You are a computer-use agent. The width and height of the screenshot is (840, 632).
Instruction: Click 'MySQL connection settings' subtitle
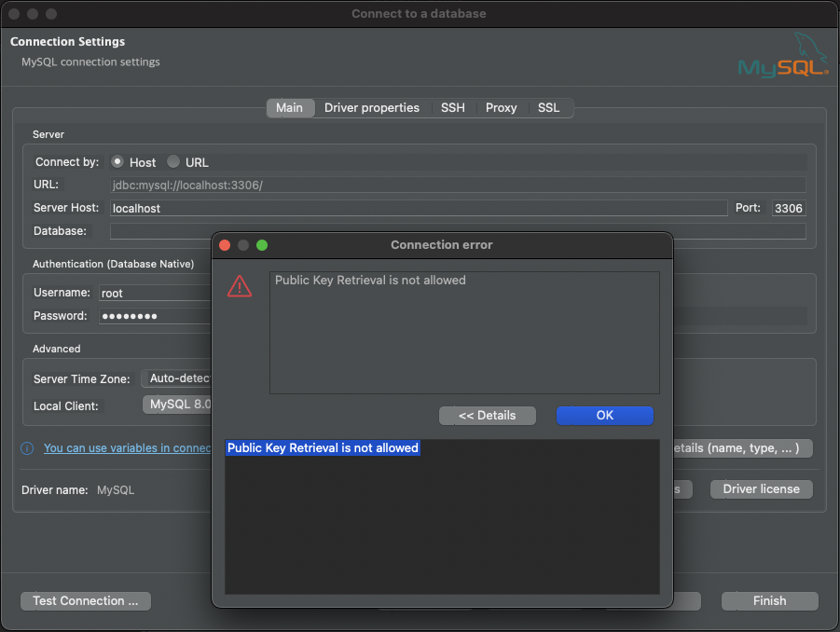click(x=90, y=62)
